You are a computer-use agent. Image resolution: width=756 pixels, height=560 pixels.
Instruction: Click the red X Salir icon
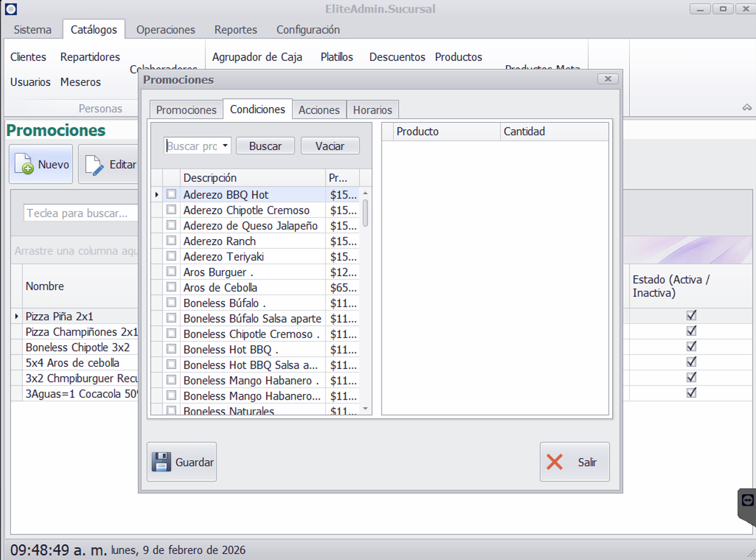pos(555,462)
